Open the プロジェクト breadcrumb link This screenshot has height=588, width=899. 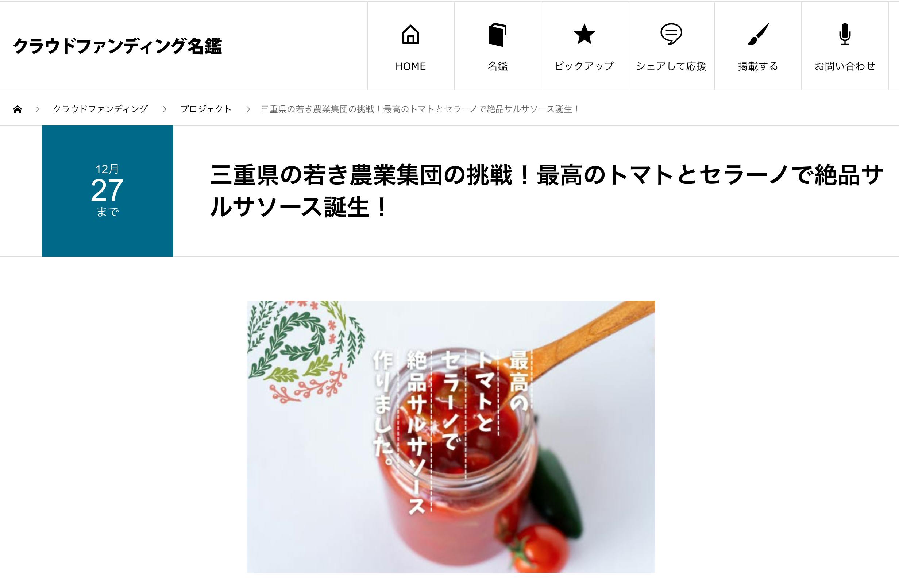click(206, 109)
